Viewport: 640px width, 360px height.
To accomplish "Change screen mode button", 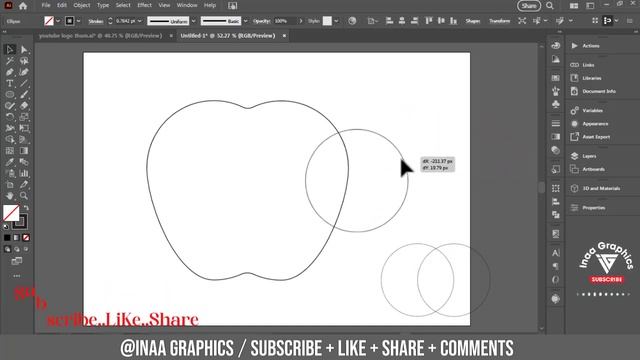I will pyautogui.click(x=17, y=261).
